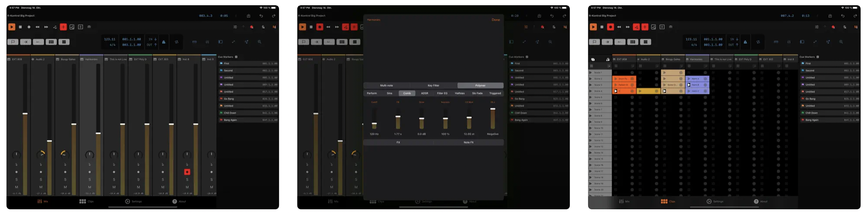Screen dimensions: 868x218
Task: Select the Multi-note segment in the Harmonies dialog
Action: point(386,85)
